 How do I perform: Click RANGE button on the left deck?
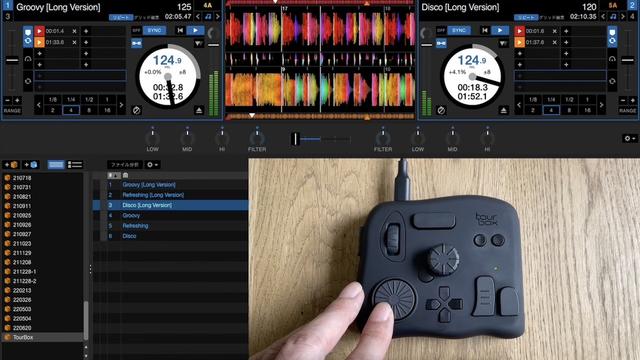(x=12, y=111)
